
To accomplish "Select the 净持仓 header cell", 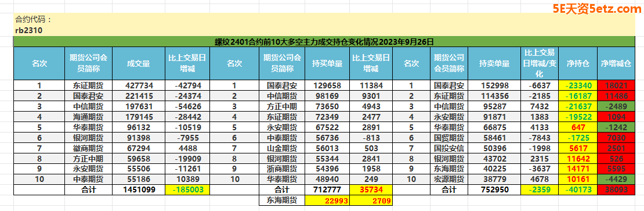I will pyautogui.click(x=577, y=64).
